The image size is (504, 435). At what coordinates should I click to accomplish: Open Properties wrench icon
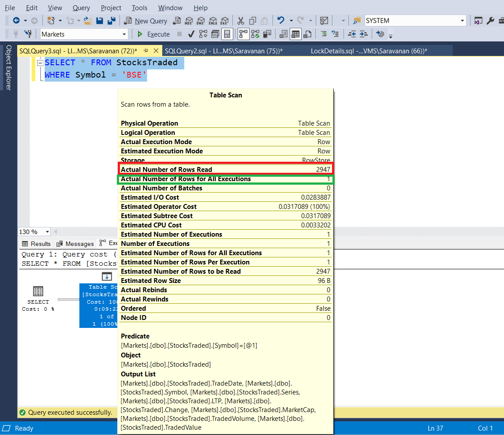(490, 21)
